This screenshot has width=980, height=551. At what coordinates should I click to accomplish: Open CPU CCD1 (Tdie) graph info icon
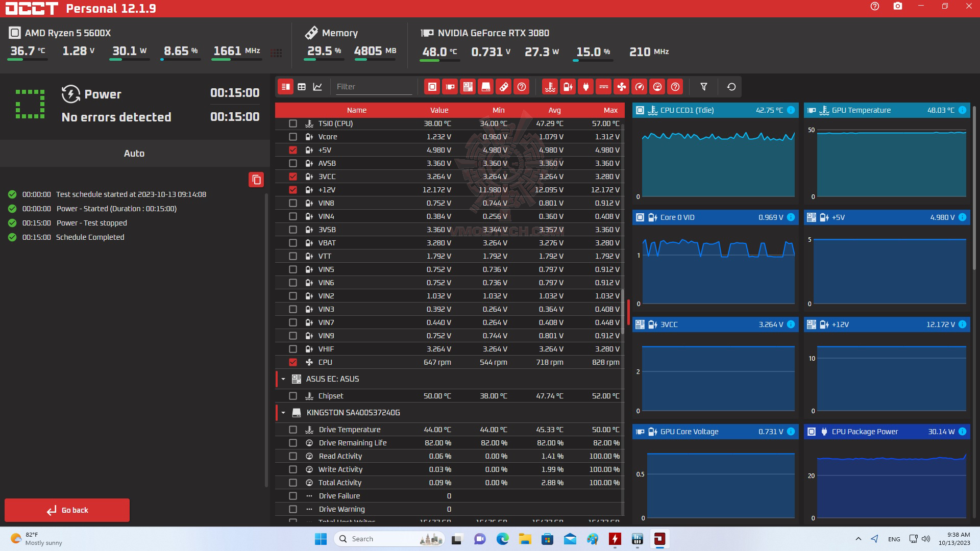pos(791,110)
